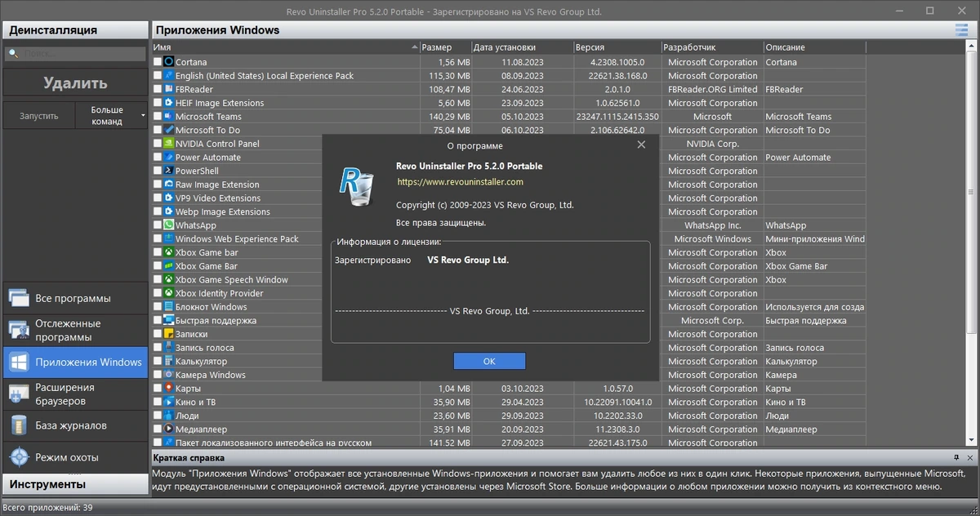Click the Кино и ТВ icon
The image size is (980, 516).
pos(169,403)
